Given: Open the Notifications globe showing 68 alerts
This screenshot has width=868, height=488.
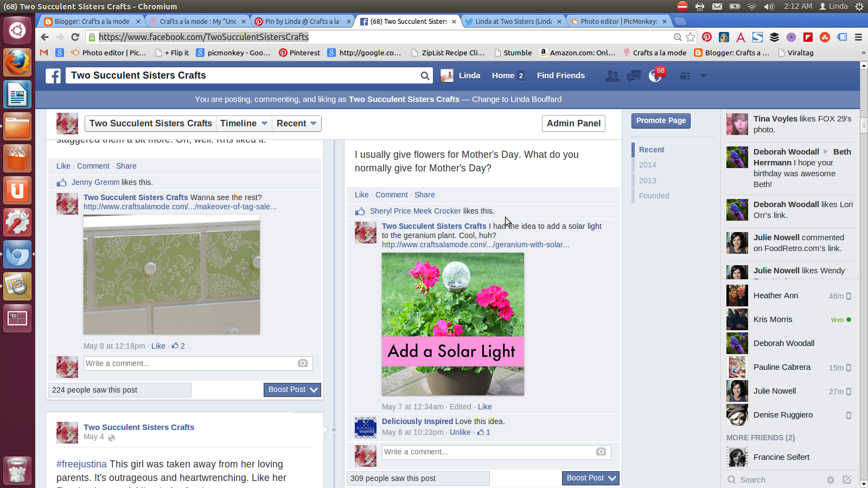Looking at the screenshot, I should pos(655,76).
